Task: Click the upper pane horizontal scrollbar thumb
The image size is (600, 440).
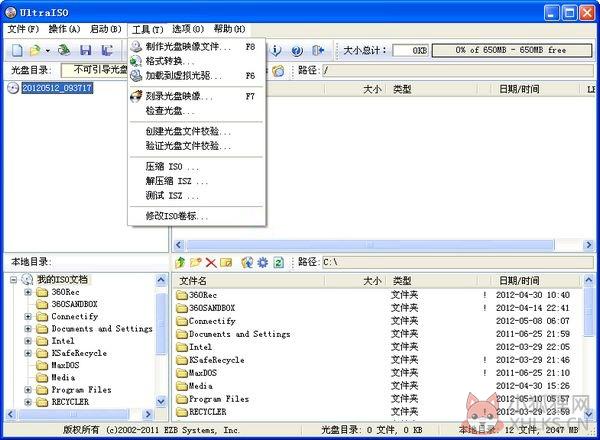Action: pyautogui.click(x=370, y=244)
